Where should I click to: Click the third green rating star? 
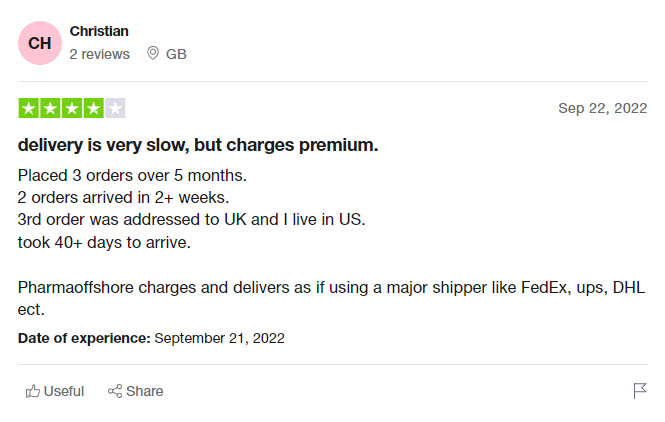tap(72, 108)
